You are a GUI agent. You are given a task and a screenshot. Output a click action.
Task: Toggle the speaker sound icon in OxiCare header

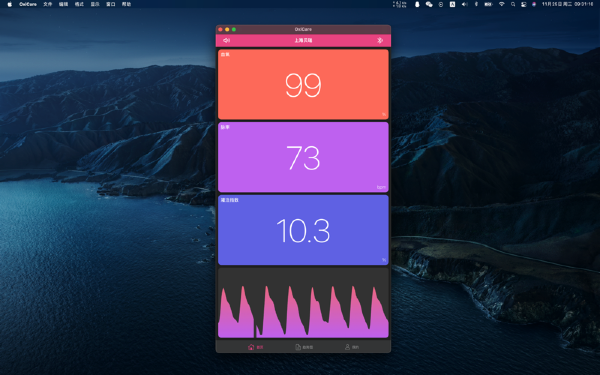tap(227, 40)
